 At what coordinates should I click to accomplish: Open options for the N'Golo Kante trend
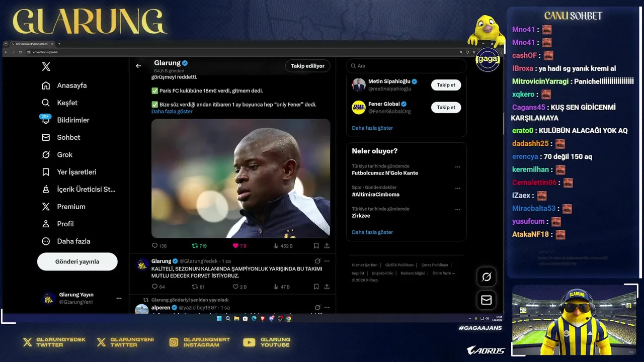(x=457, y=167)
